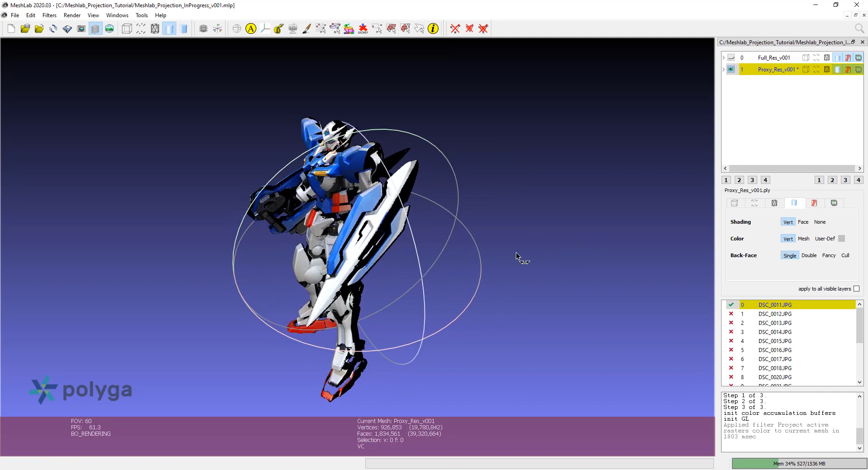Set Shading to None
The width and height of the screenshot is (868, 470).
(x=820, y=222)
